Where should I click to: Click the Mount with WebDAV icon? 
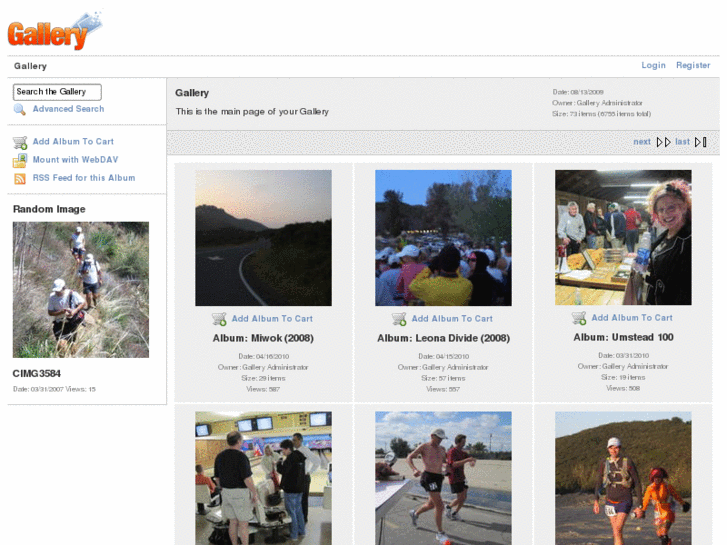(x=20, y=160)
